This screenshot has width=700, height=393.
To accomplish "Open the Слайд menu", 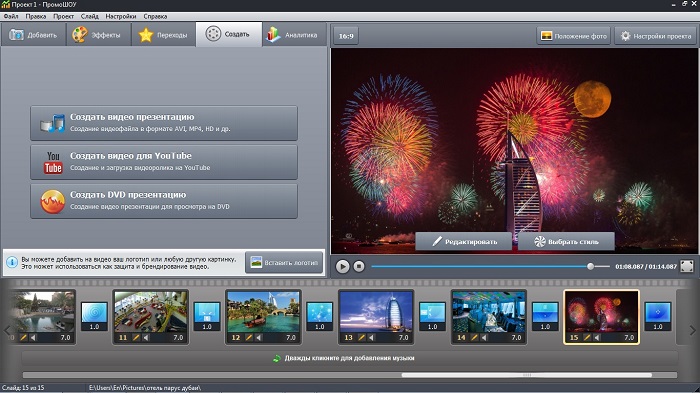I will pyautogui.click(x=90, y=17).
